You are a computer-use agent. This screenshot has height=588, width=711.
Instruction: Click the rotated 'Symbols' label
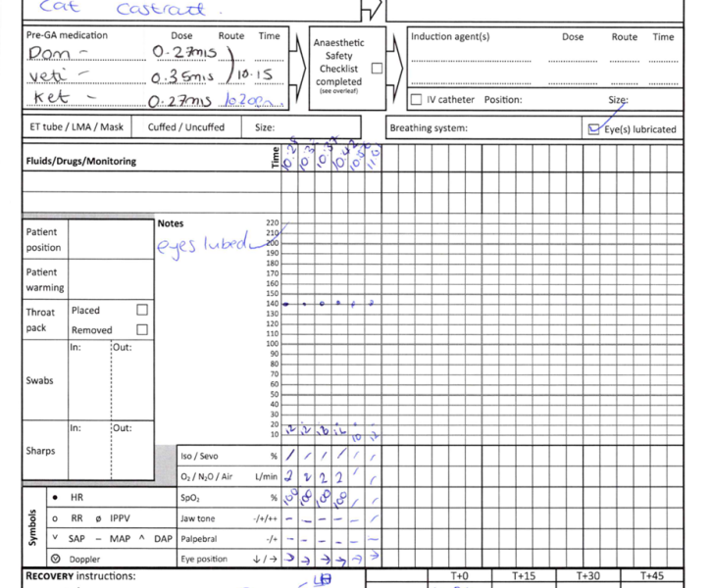tap(32, 528)
